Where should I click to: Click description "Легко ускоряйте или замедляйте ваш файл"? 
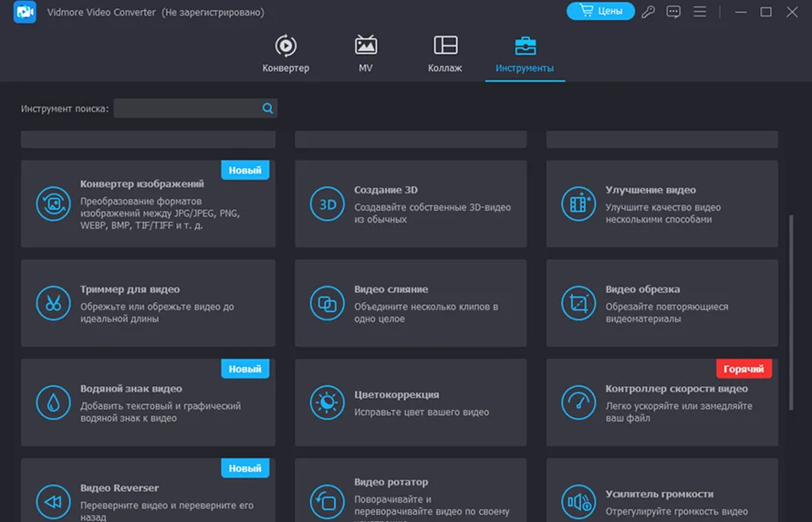(679, 412)
